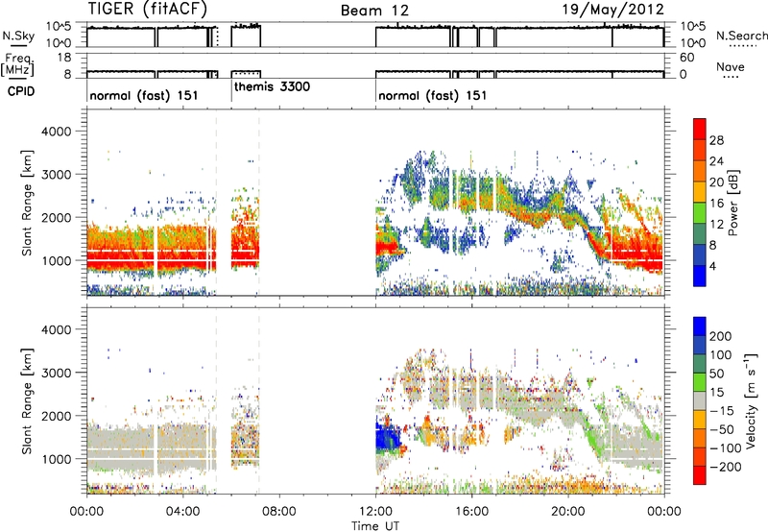Image resolution: width=768 pixels, height=532 pixels.
Task: Click the Power [dB] colorbar title
Action: click(732, 203)
